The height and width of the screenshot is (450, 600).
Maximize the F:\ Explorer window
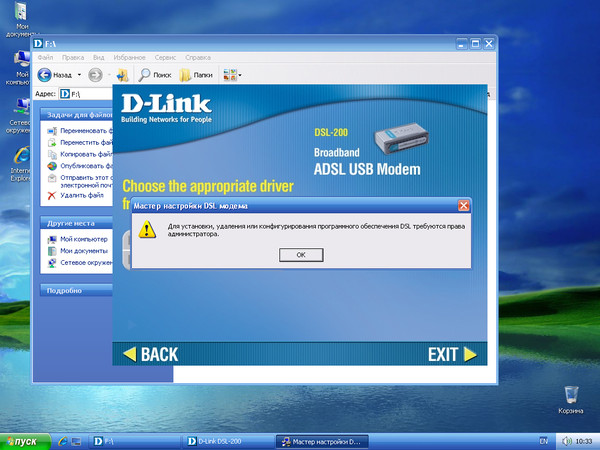coord(475,44)
